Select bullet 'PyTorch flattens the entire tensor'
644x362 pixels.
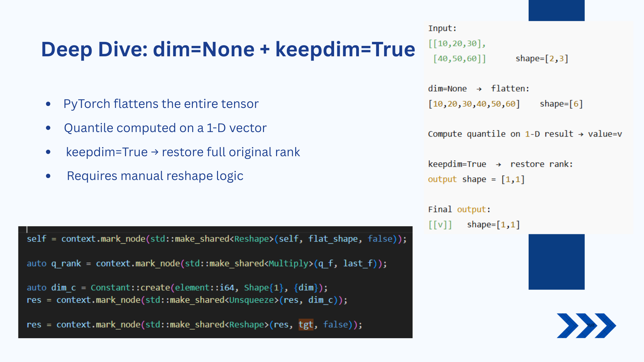pos(161,104)
